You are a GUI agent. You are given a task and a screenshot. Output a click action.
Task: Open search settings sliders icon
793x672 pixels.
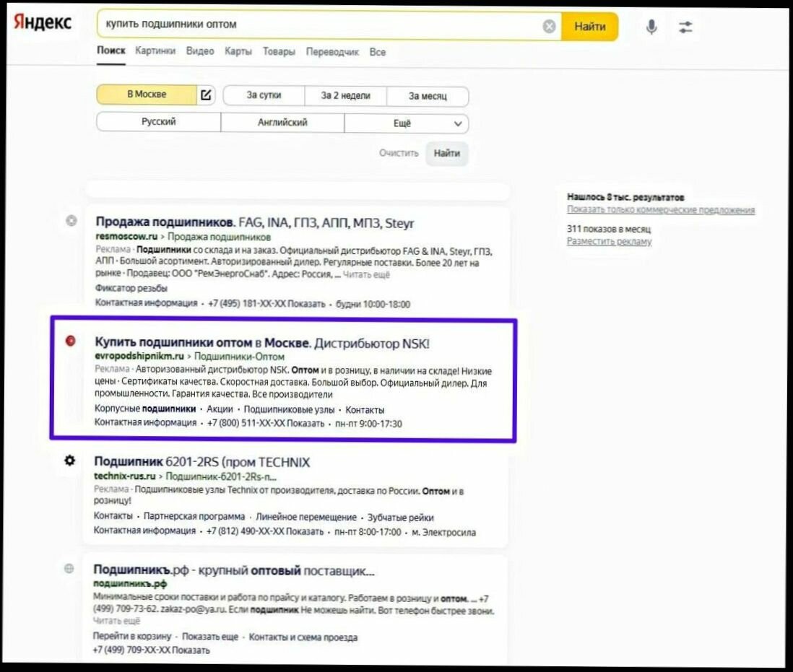[685, 27]
